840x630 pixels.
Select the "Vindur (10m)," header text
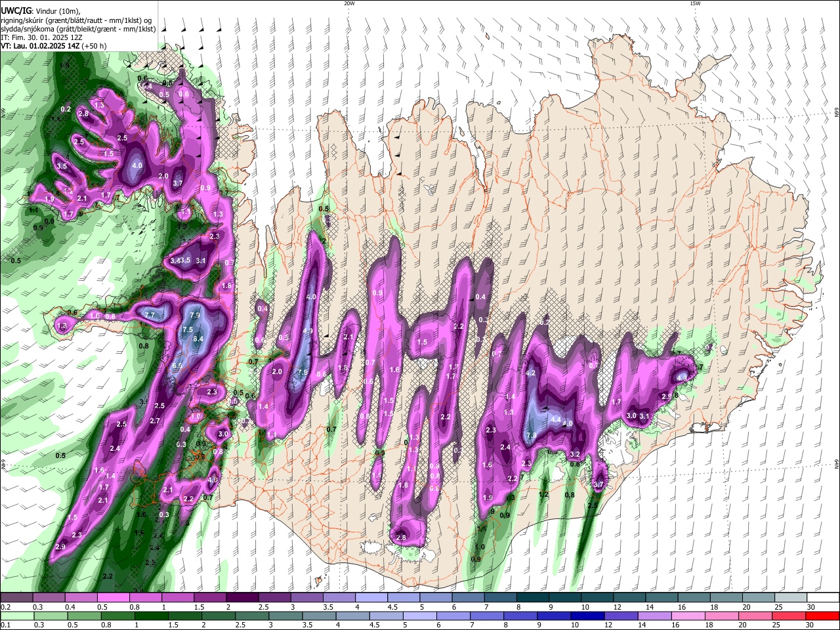[57, 11]
